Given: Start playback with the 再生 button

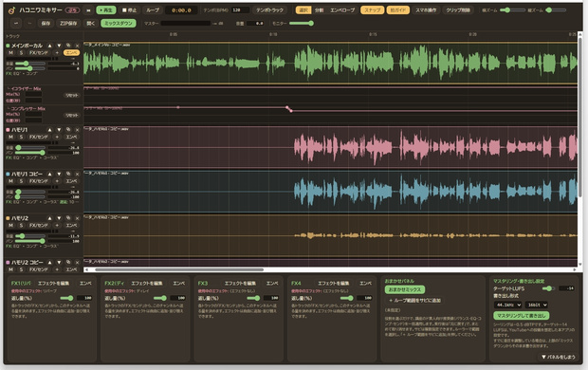Looking at the screenshot, I should coord(106,10).
